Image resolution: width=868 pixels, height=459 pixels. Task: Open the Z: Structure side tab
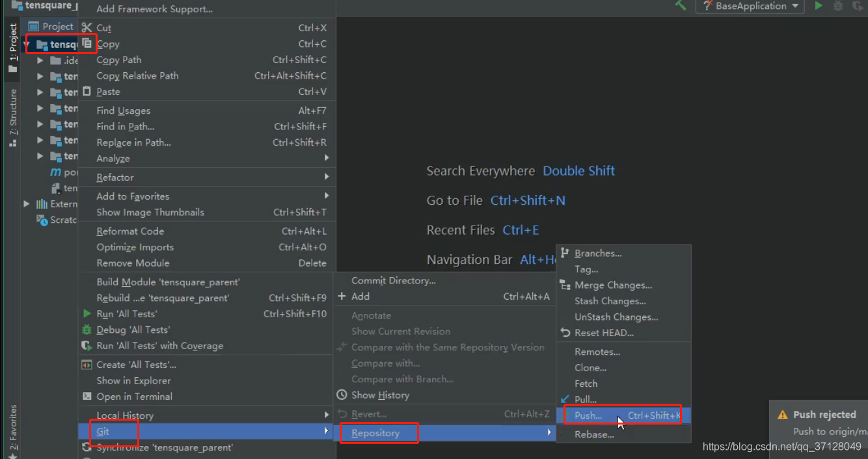pos(13,118)
